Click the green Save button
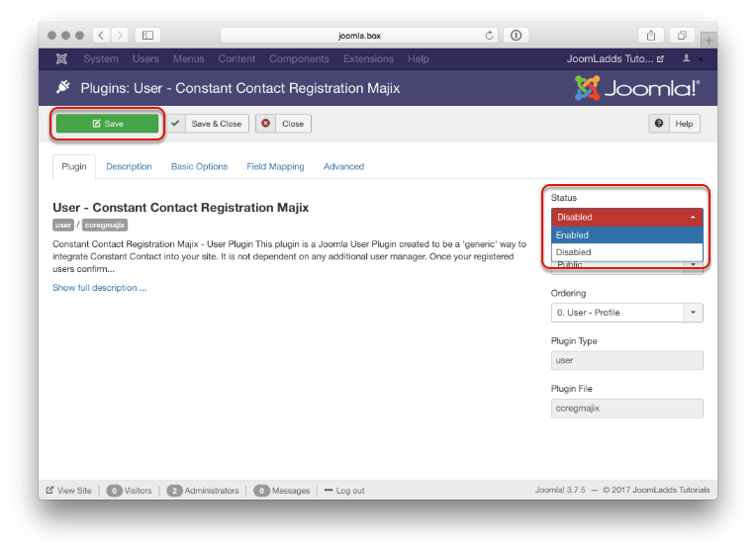This screenshot has height=555, width=756. (x=107, y=124)
